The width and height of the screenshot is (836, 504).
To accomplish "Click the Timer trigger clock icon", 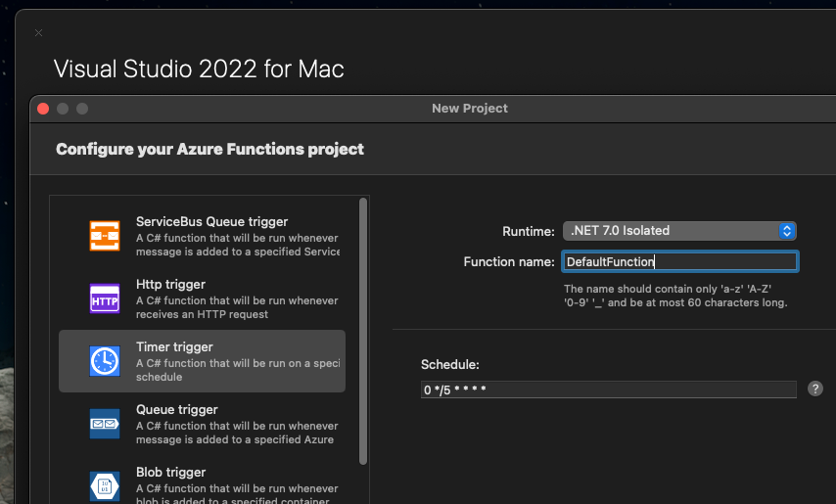I will click(x=105, y=361).
